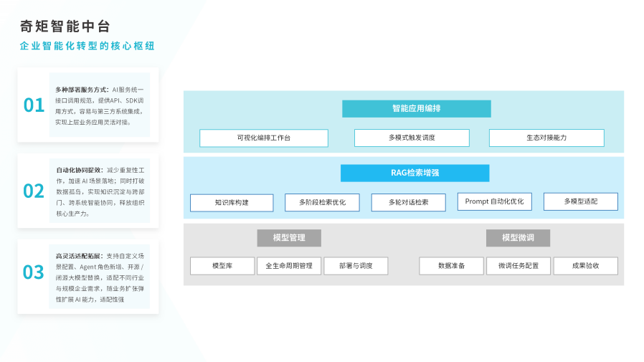The image size is (644, 362).
Task: Click the 全生命周期管理 box
Action: pyautogui.click(x=288, y=266)
